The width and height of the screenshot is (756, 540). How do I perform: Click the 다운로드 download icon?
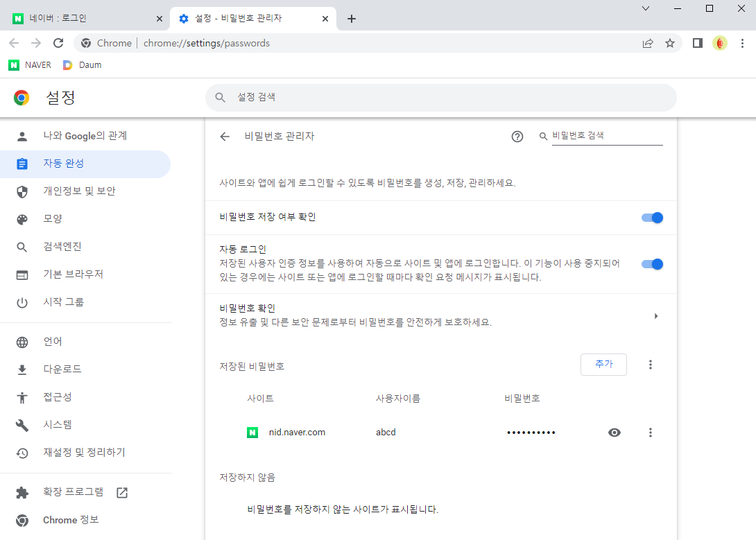(x=22, y=369)
